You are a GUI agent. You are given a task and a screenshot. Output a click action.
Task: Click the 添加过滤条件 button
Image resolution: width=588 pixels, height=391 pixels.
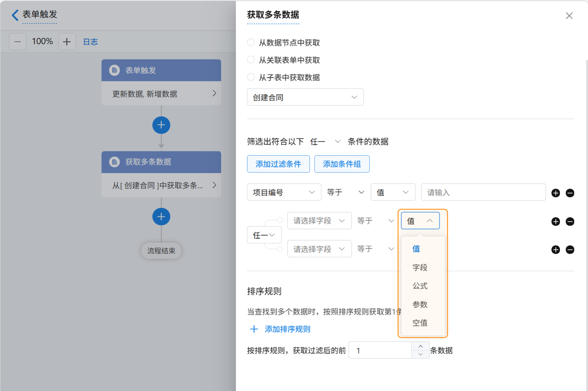(x=278, y=164)
